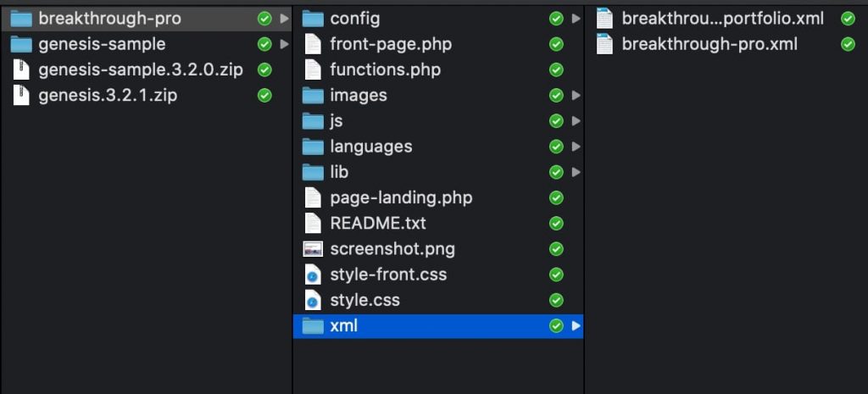Click sync status badge for breakthrough-pro folder
Viewport: 868px width, 394px height.
tap(264, 19)
